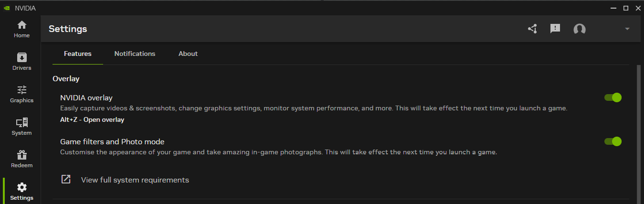Click the external link icon
644x204 pixels.
click(x=66, y=180)
